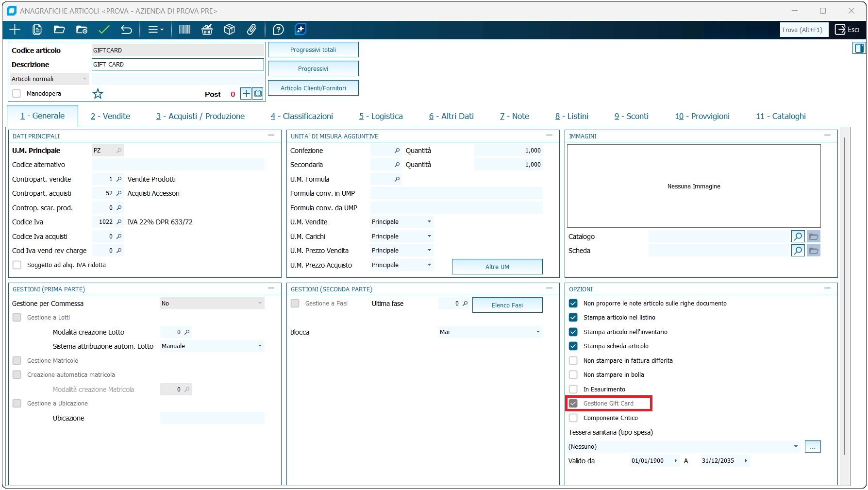Click the shopping basket toolbar icon

207,30
